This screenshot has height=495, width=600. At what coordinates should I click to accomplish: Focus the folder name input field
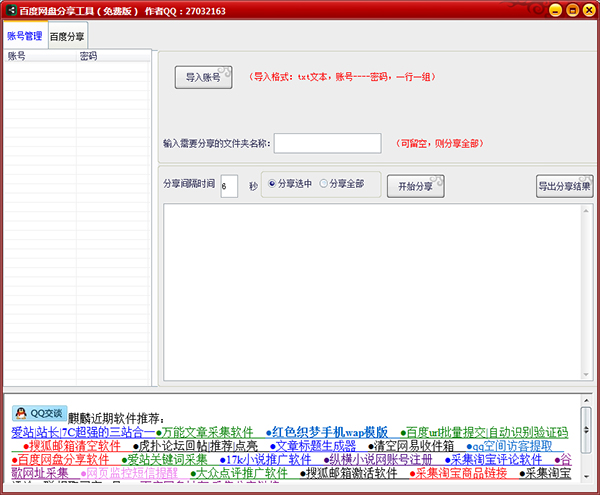327,143
